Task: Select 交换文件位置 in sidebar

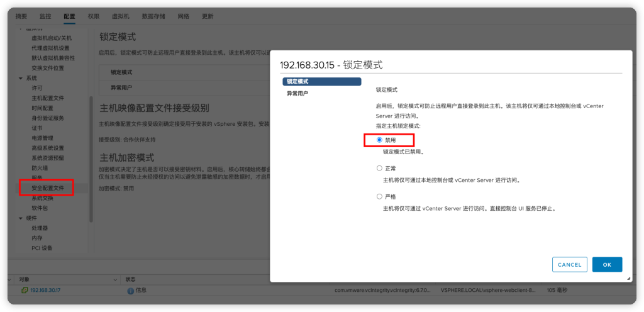Action: (48, 68)
